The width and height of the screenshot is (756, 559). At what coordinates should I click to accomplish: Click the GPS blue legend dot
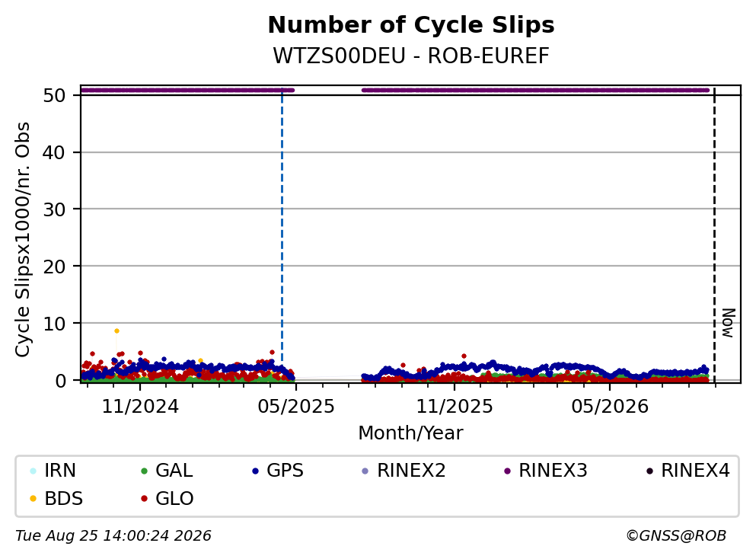255,471
